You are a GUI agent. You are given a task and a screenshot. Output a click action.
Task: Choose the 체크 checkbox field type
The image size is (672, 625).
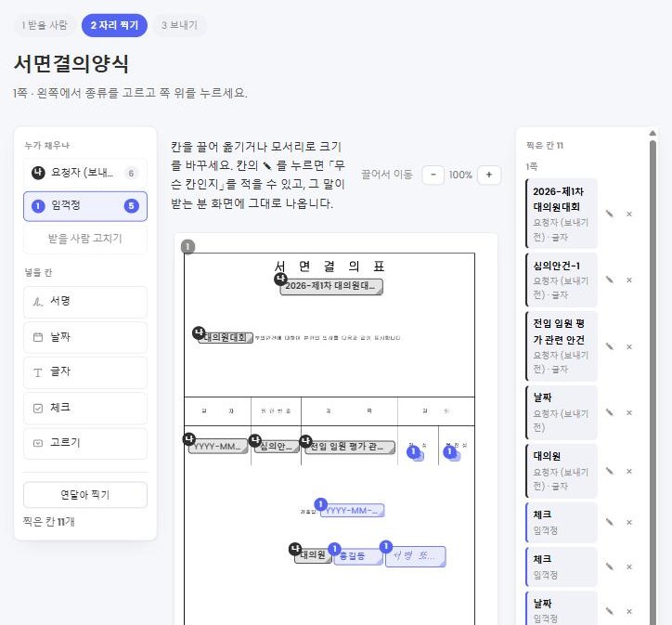[x=85, y=408]
